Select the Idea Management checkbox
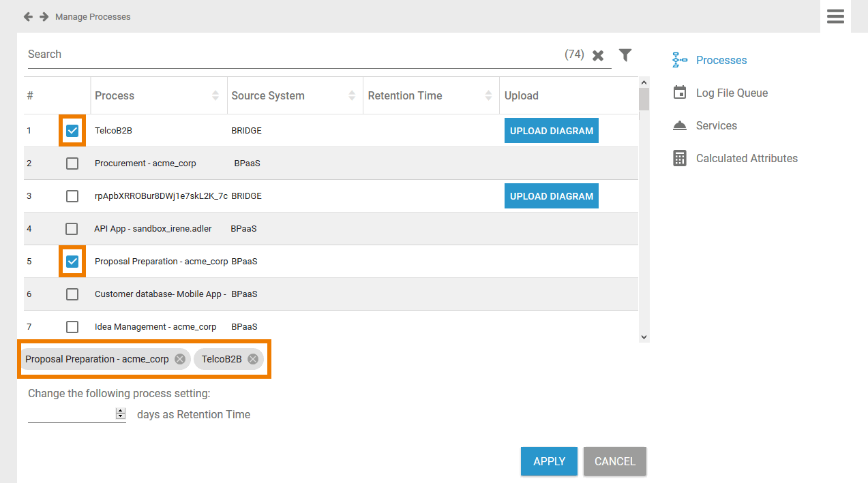This screenshot has width=868, height=483. click(72, 327)
